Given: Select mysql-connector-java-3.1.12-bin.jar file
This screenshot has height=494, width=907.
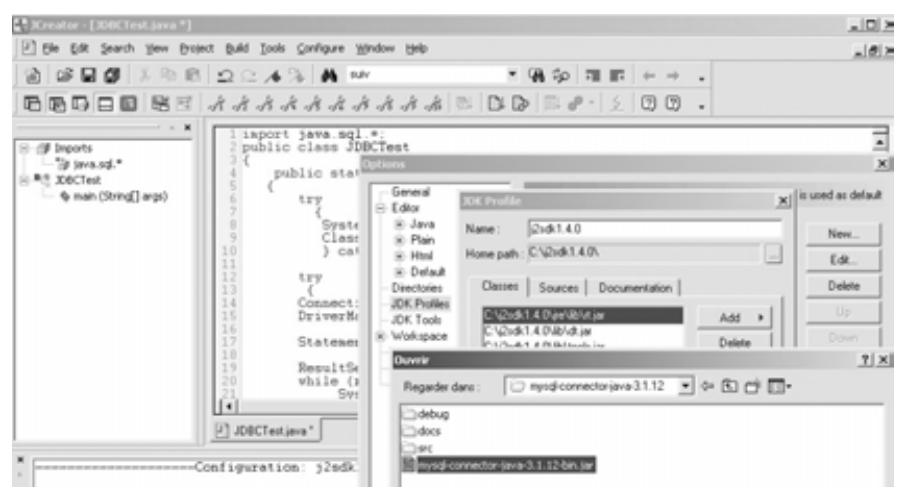Looking at the screenshot, I should [x=500, y=465].
